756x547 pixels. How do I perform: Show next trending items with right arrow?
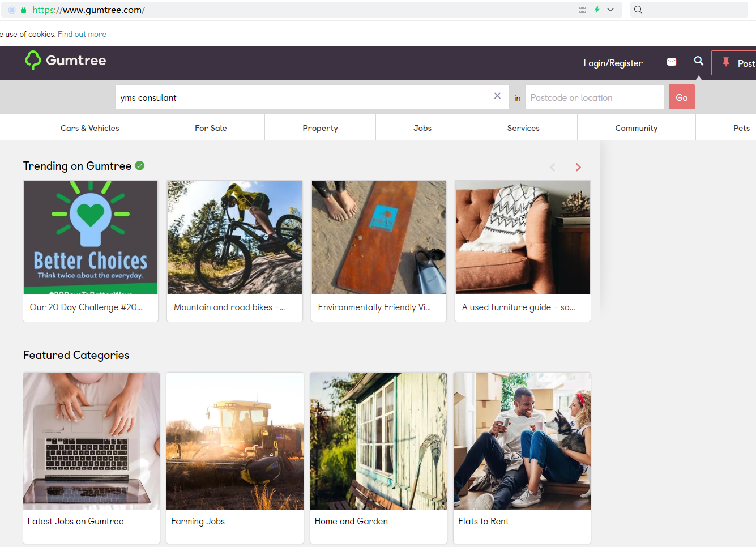tap(578, 167)
